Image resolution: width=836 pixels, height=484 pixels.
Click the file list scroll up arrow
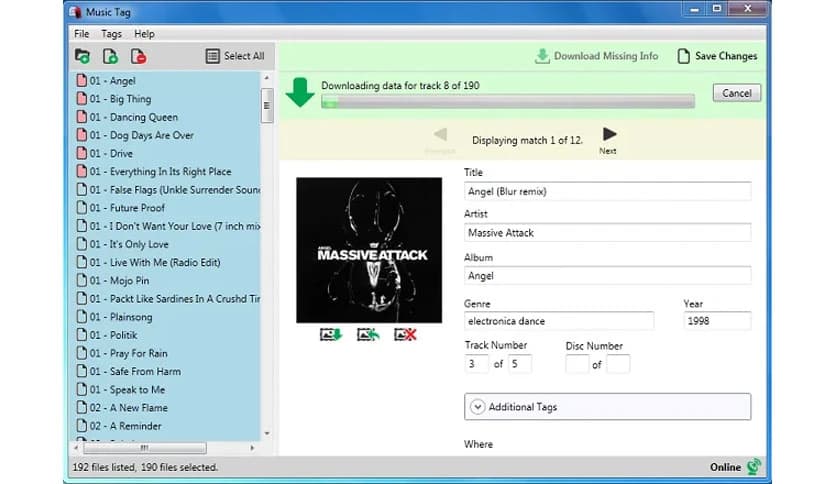tap(267, 78)
